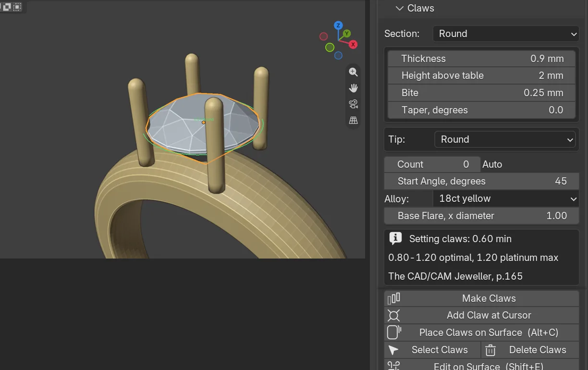Click the Select Claws button
This screenshot has height=370, width=588.
(432, 350)
